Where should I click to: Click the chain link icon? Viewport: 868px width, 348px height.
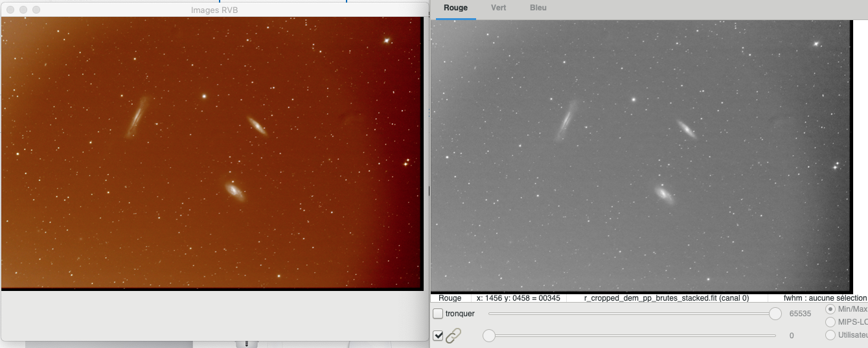[x=453, y=336]
